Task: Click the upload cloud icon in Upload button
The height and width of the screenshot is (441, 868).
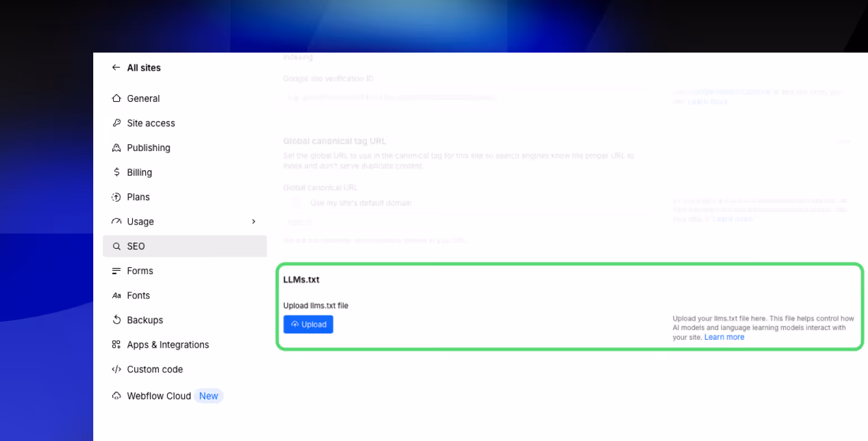Action: pyautogui.click(x=295, y=324)
